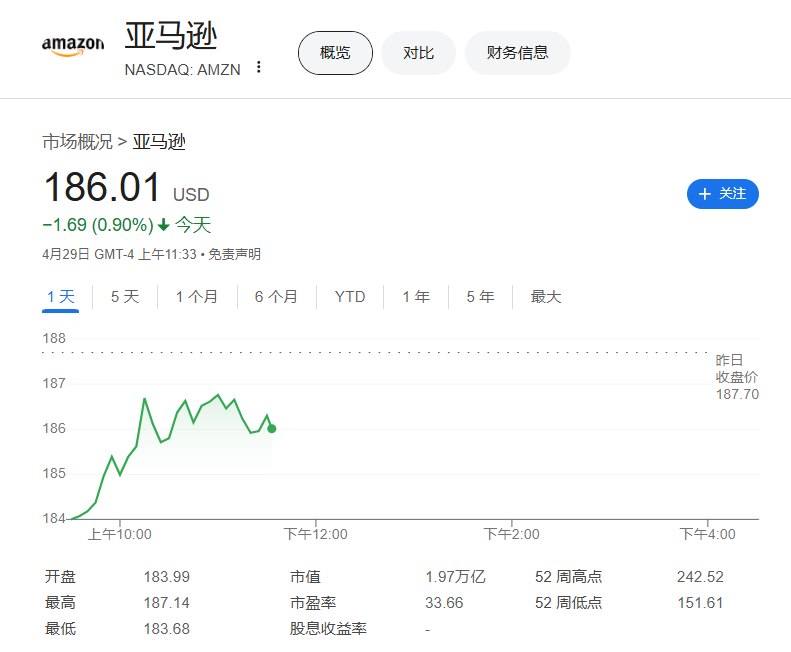
Task: Click the Amazon logo
Action: coord(73,46)
